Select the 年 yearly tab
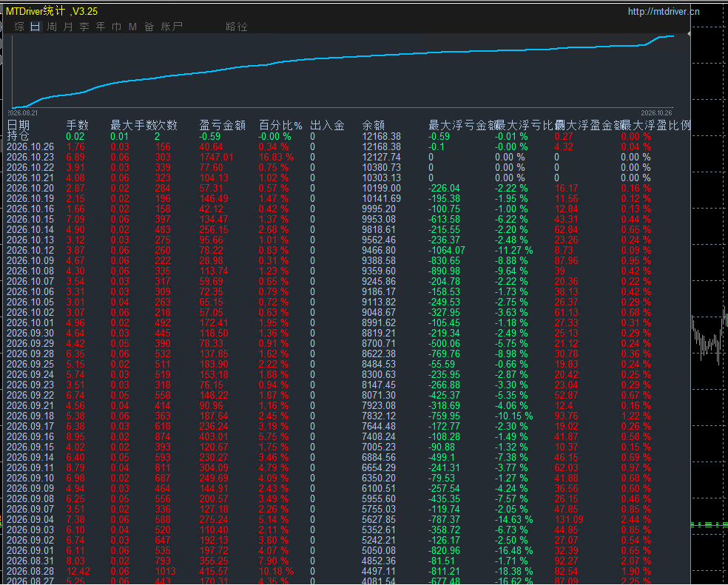Screen dimensions: 728x585 click(x=101, y=27)
